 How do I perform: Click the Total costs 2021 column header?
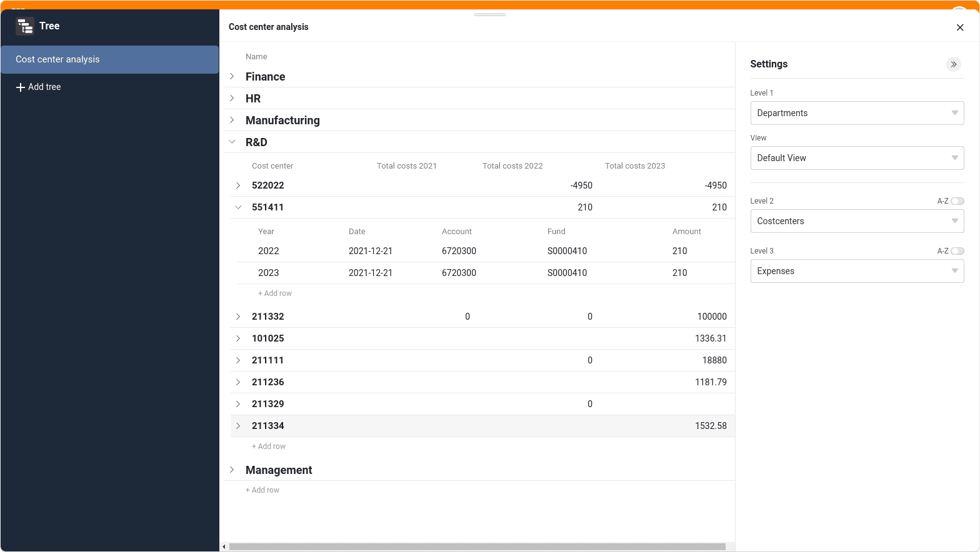click(x=407, y=166)
